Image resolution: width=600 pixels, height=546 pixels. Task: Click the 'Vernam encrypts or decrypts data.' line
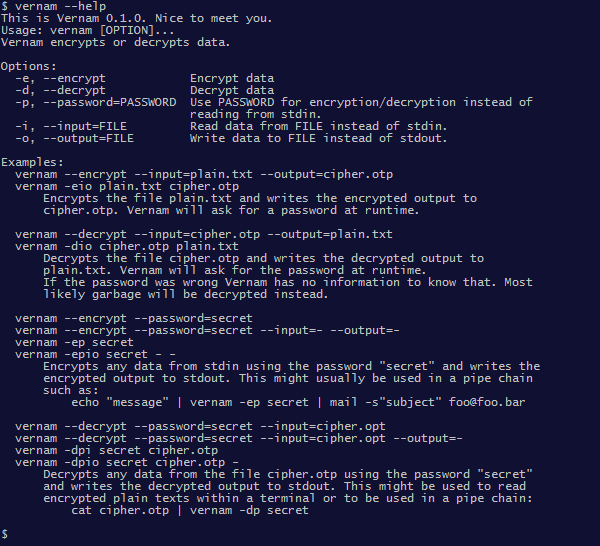[x=116, y=42]
